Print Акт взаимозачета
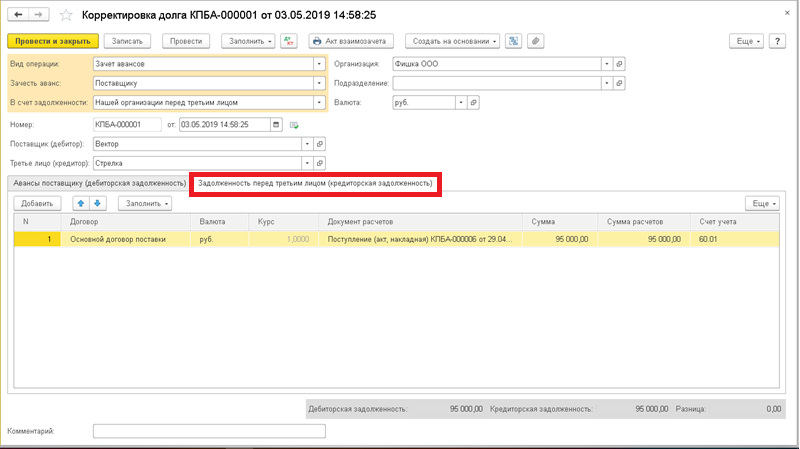 tap(351, 41)
